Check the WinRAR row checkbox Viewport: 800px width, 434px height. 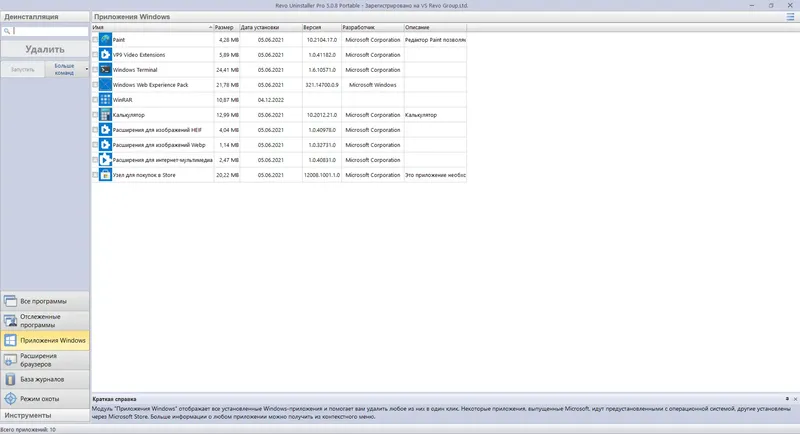click(95, 99)
